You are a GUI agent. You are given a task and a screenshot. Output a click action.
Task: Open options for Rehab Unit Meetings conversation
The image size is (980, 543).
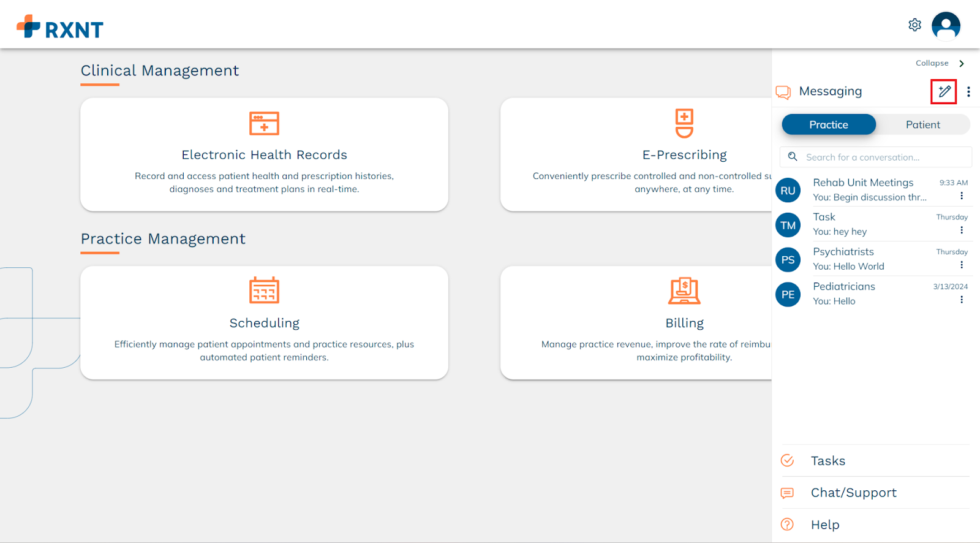point(962,196)
